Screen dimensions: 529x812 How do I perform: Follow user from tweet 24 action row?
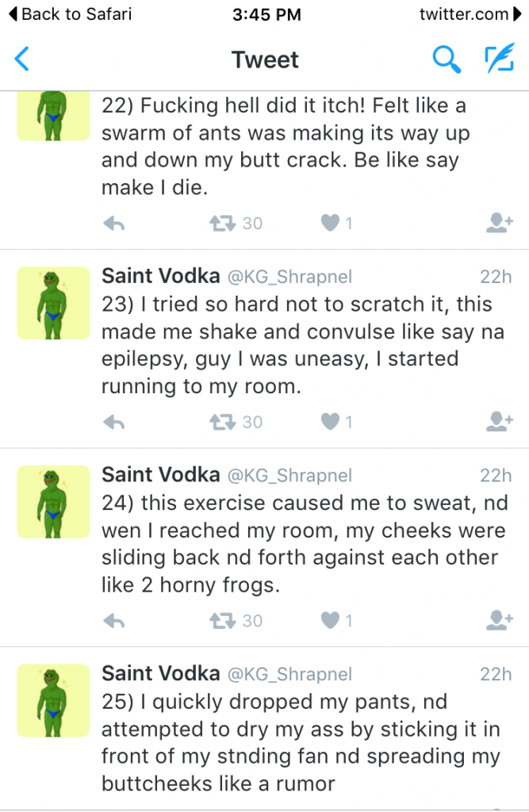point(498,620)
